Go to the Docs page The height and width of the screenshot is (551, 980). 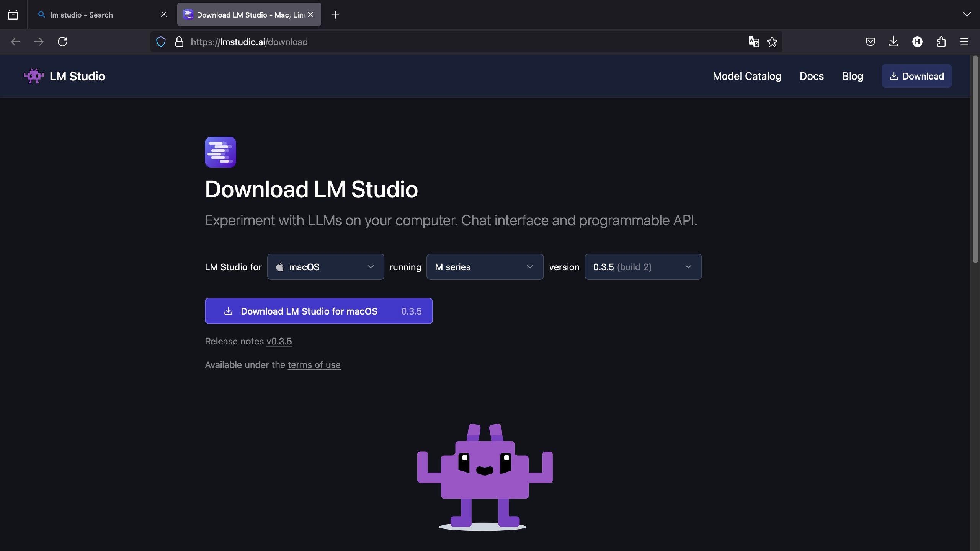811,76
